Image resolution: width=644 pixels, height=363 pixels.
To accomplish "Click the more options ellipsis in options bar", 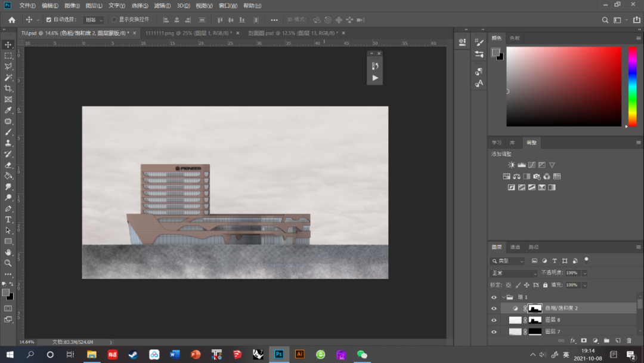I will point(274,20).
